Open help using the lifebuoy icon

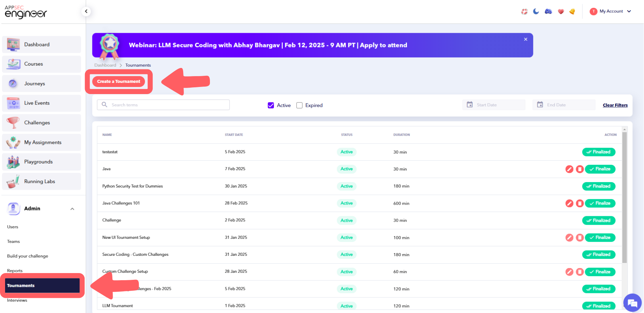(524, 11)
